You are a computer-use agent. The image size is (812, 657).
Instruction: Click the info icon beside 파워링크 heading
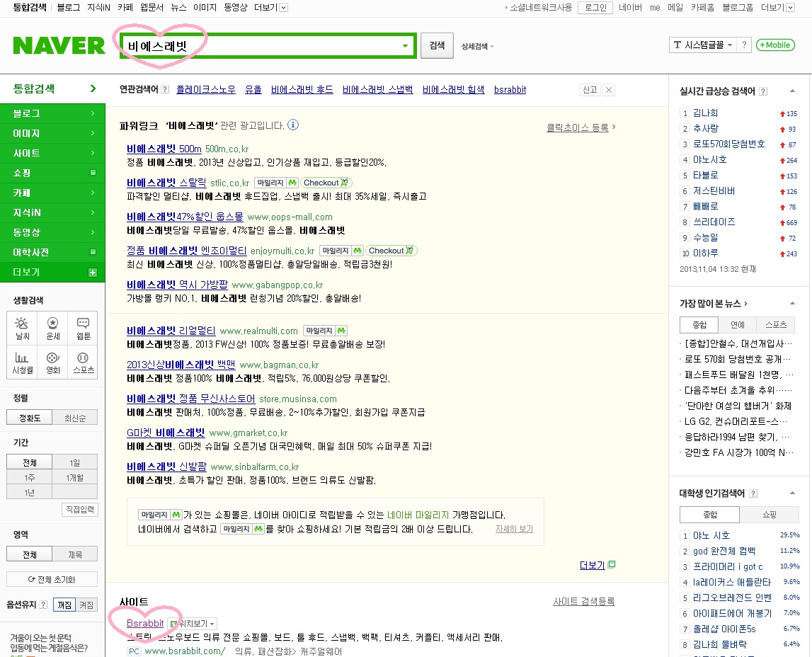(293, 125)
